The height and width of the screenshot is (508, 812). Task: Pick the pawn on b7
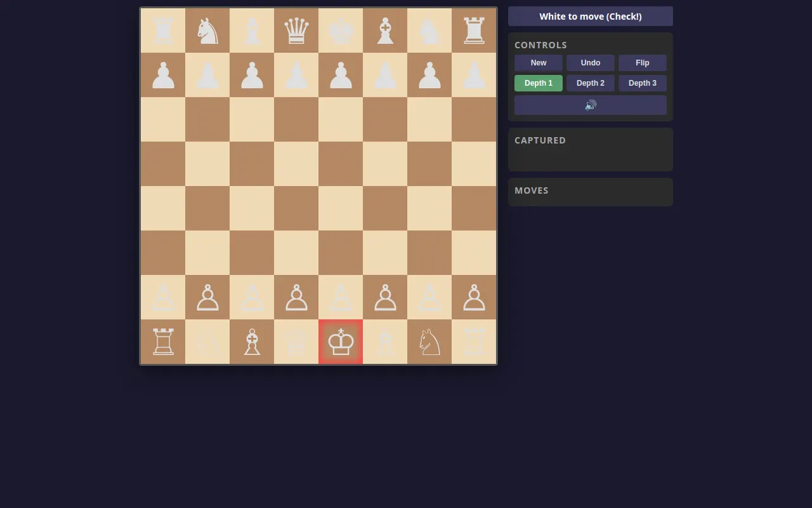[207, 75]
